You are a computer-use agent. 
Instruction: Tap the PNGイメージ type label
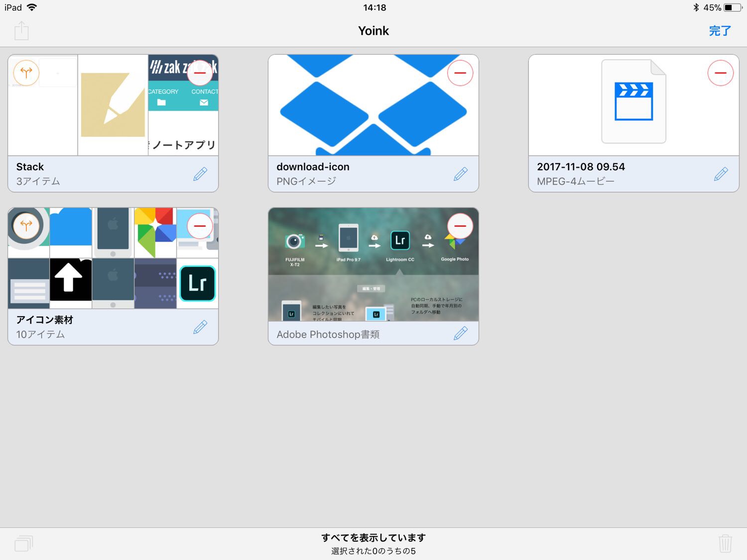pos(306,181)
